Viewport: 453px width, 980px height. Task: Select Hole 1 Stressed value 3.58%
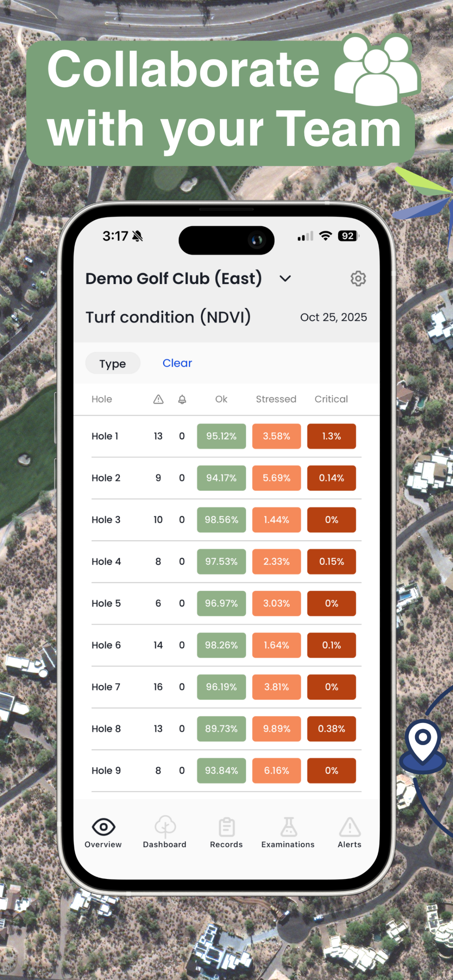(x=276, y=436)
